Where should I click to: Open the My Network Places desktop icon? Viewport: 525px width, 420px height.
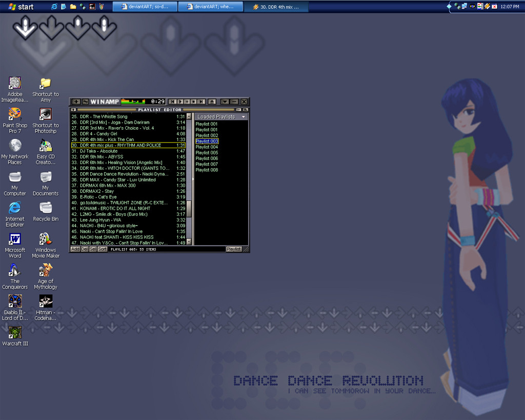(15, 152)
